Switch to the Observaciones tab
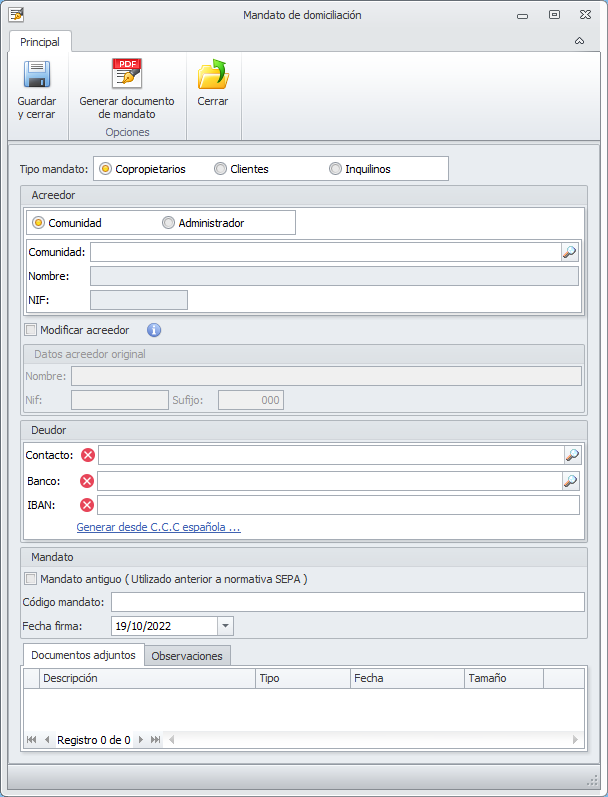Image resolution: width=608 pixels, height=797 pixels. (188, 656)
